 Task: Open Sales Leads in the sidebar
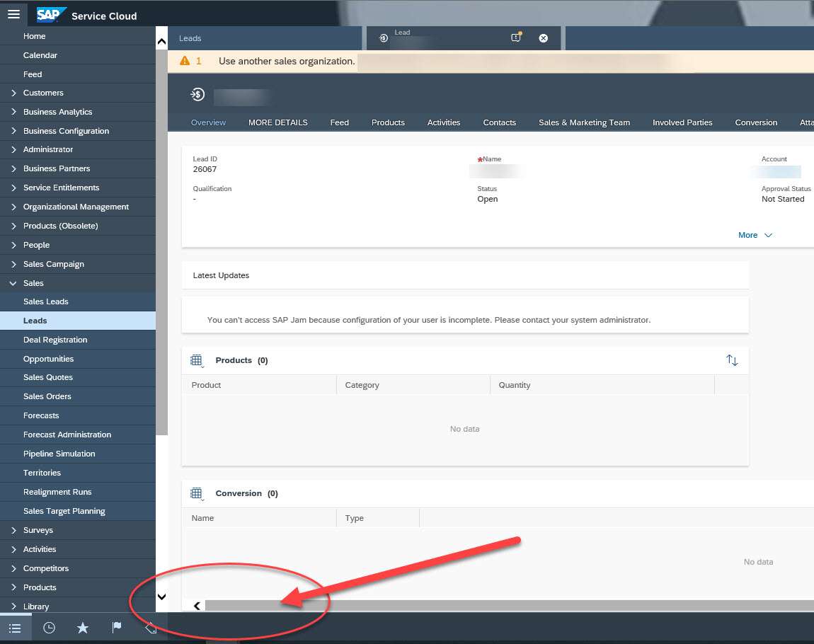(78, 302)
